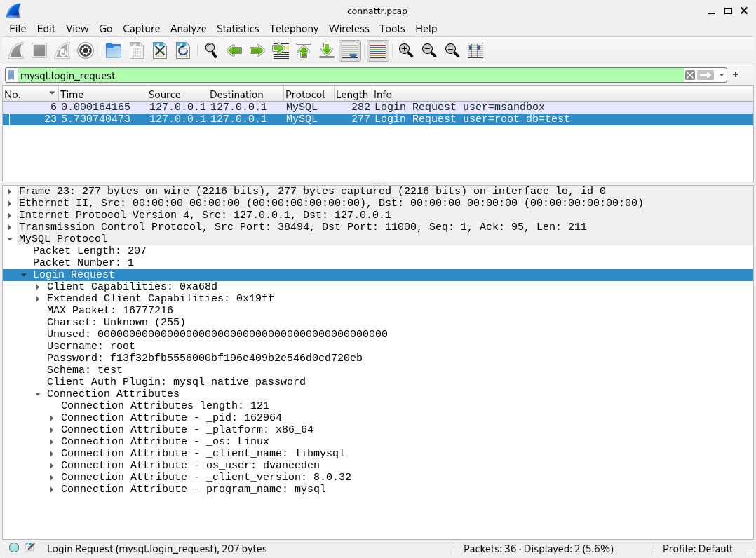
Task: Select packet 23 with user=root db=test
Action: pos(378,119)
